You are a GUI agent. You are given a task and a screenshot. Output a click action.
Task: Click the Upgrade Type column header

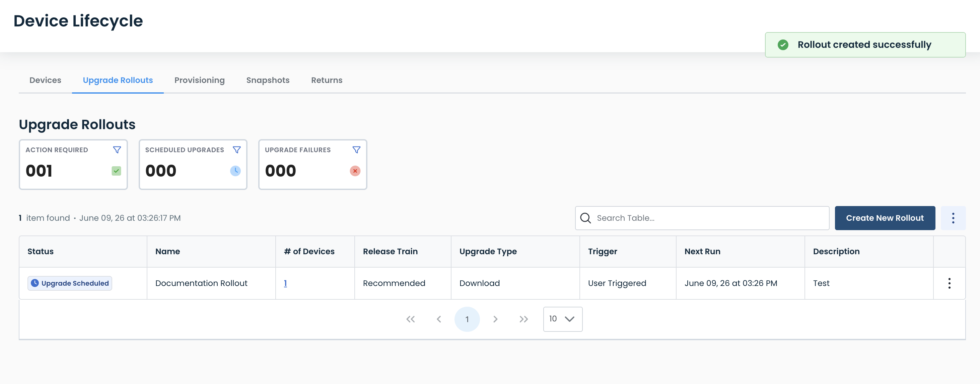pos(515,252)
